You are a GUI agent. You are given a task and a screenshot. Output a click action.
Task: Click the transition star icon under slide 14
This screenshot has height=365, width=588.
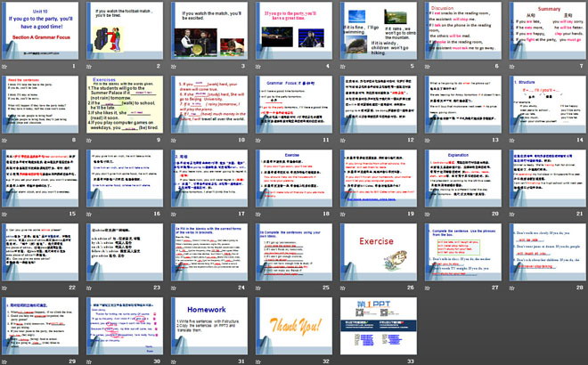pyautogui.click(x=512, y=140)
